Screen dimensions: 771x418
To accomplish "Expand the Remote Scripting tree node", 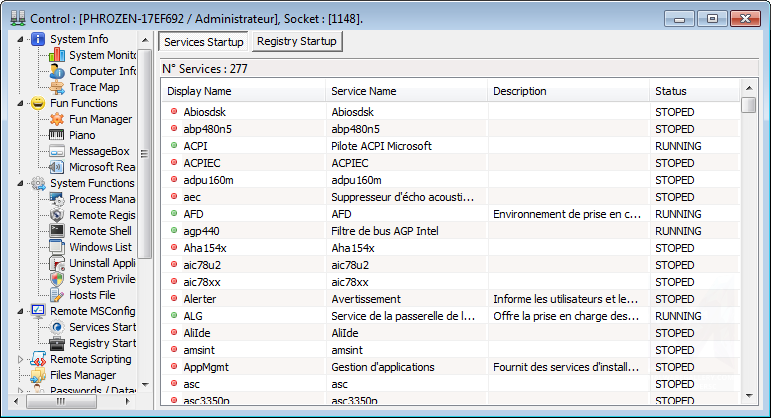I will pyautogui.click(x=22, y=359).
